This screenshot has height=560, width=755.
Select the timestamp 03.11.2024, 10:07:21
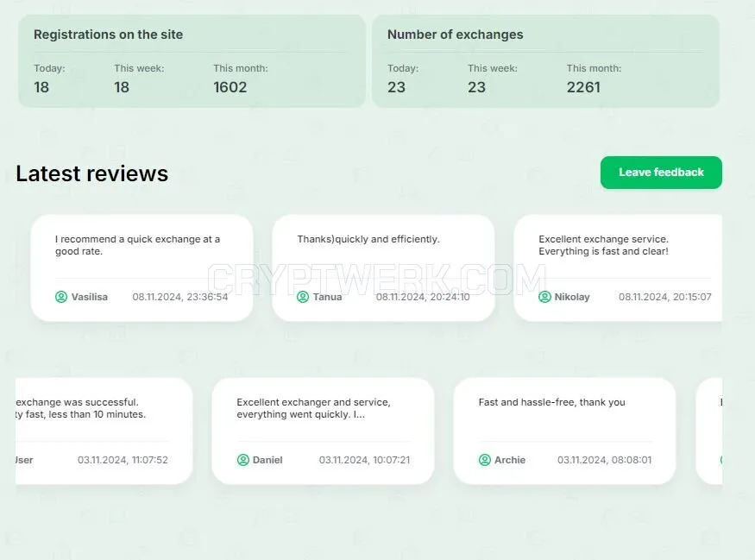point(364,460)
